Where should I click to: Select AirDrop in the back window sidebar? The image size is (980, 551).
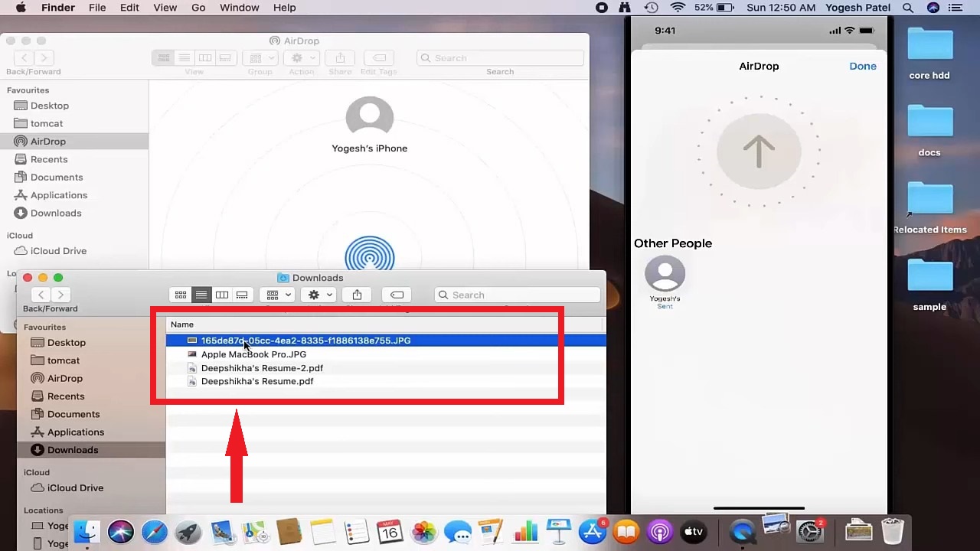[x=74, y=142]
